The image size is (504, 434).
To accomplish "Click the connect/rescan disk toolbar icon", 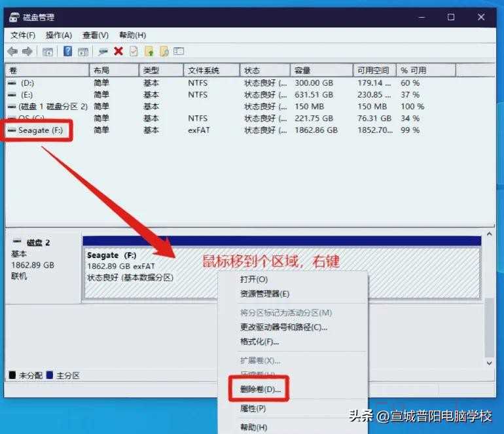I will point(103,52).
